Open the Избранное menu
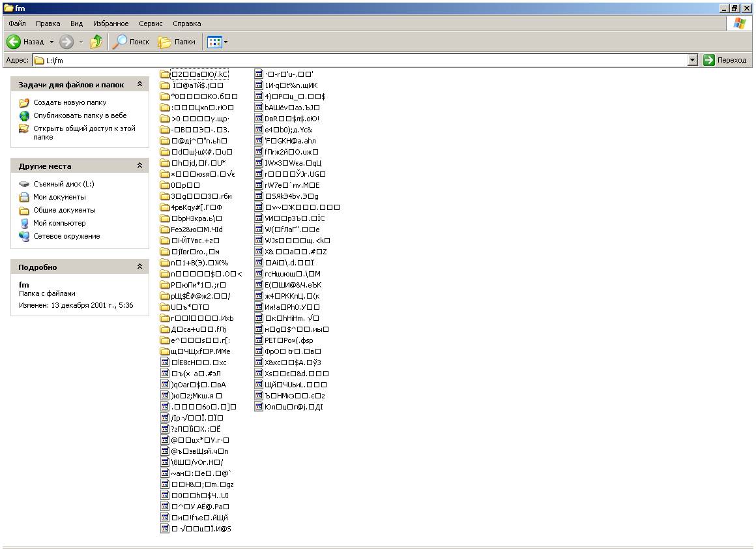The image size is (756, 549). [111, 23]
